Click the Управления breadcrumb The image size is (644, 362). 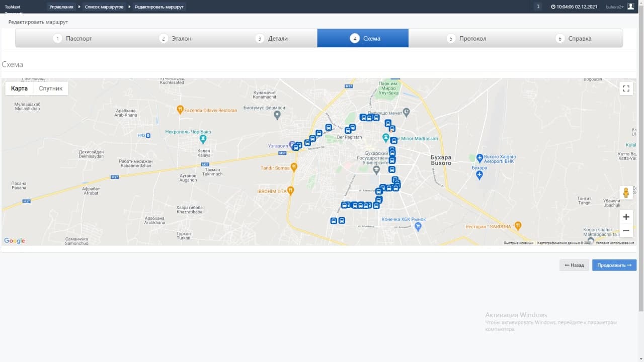61,7
